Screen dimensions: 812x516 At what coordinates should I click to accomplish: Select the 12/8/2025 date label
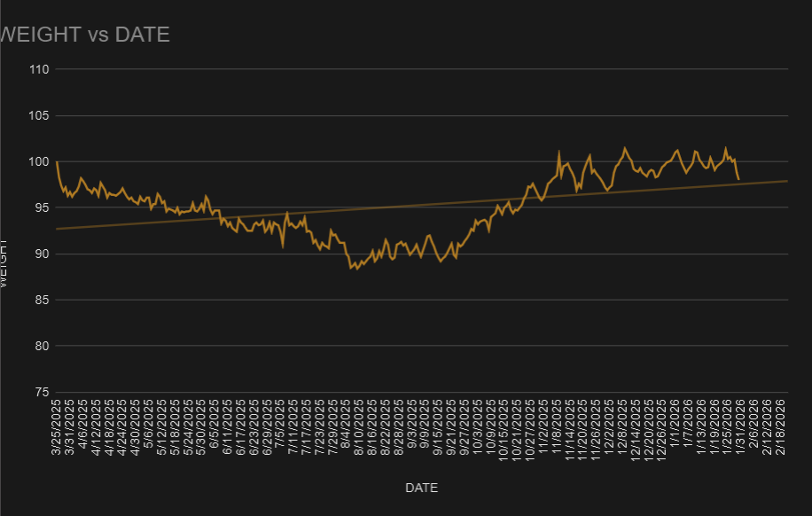point(622,426)
